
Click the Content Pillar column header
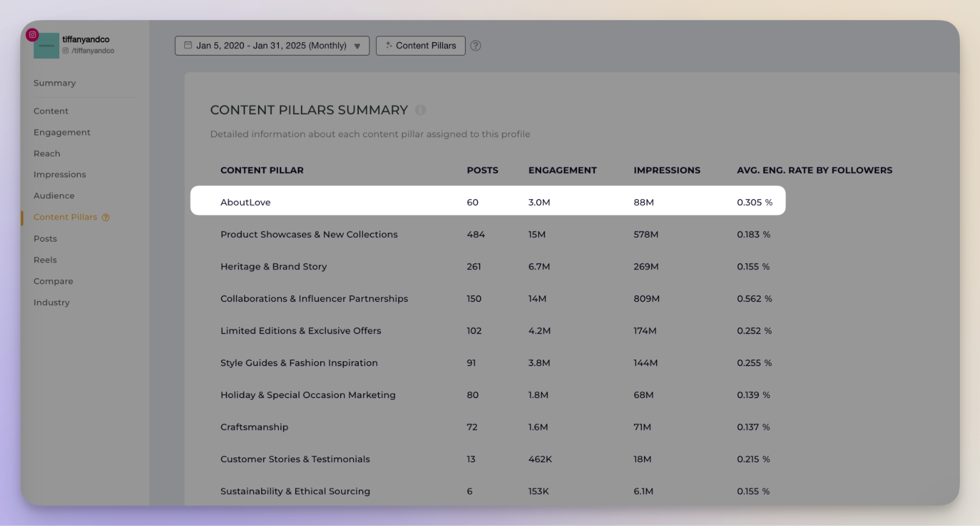coord(262,170)
